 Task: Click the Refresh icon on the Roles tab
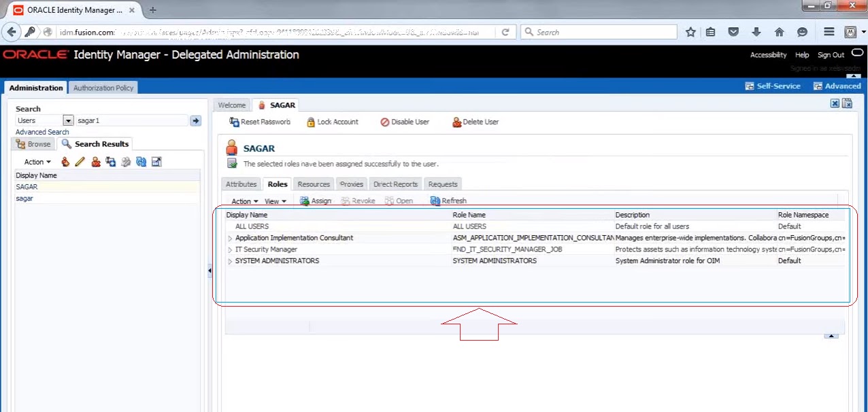click(x=448, y=201)
